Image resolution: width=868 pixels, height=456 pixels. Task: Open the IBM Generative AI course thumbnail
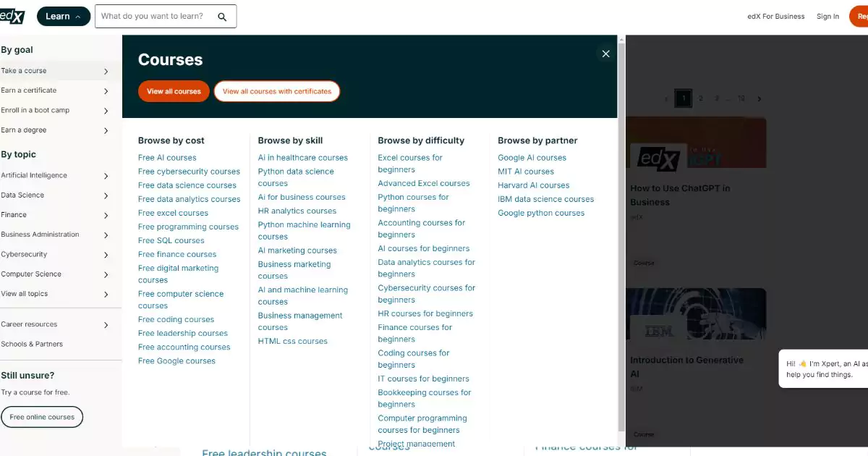tap(695, 314)
